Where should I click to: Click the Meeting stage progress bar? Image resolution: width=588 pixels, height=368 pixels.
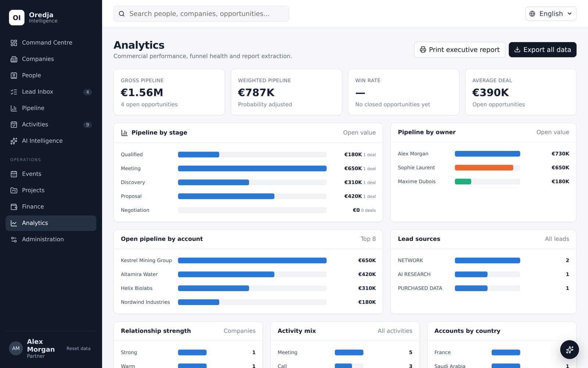252,169
